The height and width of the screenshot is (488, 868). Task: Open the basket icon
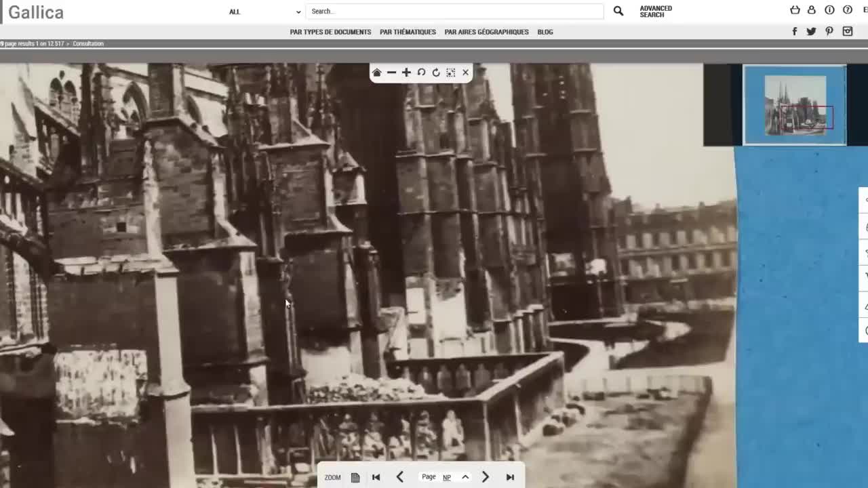tap(795, 10)
